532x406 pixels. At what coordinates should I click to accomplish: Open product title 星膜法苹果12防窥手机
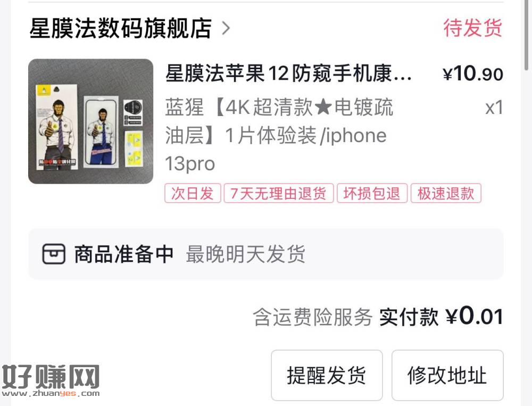tap(289, 73)
